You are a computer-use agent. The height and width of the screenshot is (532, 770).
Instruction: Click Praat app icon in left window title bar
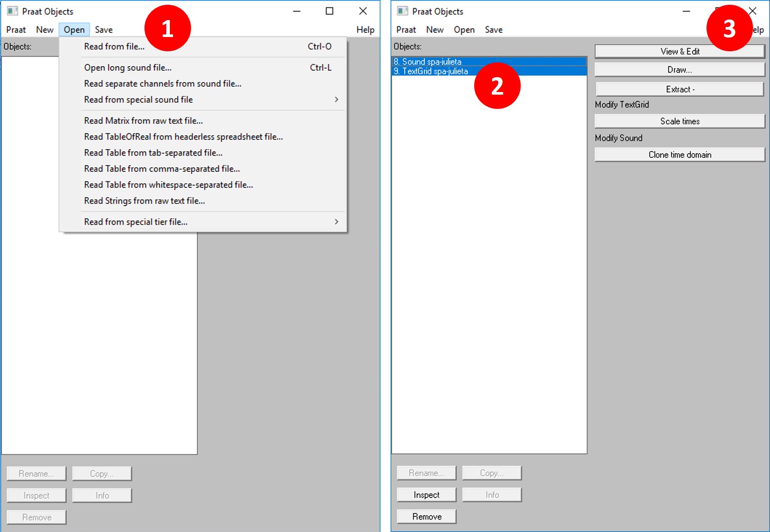(x=12, y=11)
